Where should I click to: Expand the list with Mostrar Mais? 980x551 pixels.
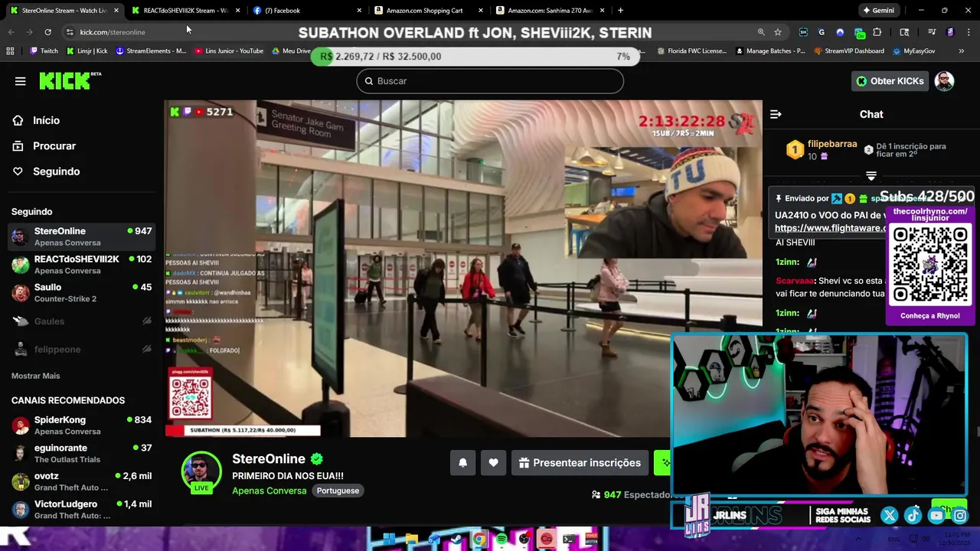coord(35,376)
